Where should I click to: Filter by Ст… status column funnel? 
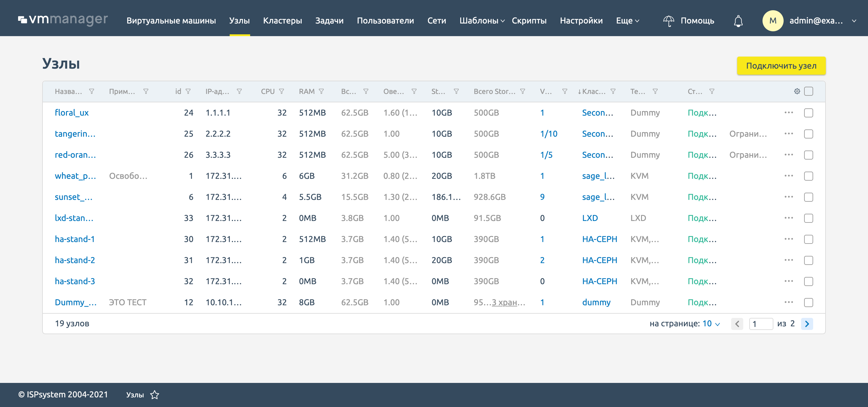click(712, 91)
